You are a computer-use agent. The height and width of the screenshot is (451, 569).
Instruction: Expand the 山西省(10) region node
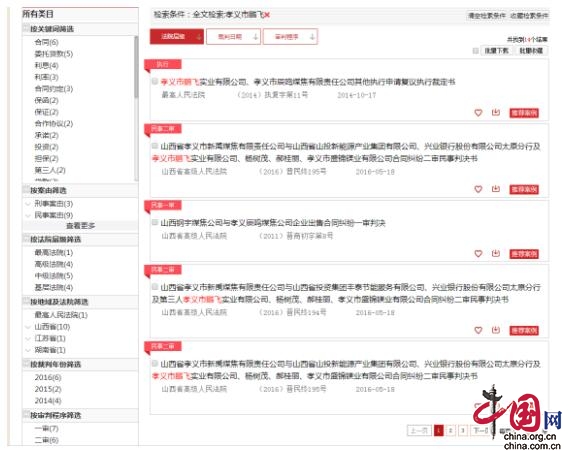pos(28,327)
